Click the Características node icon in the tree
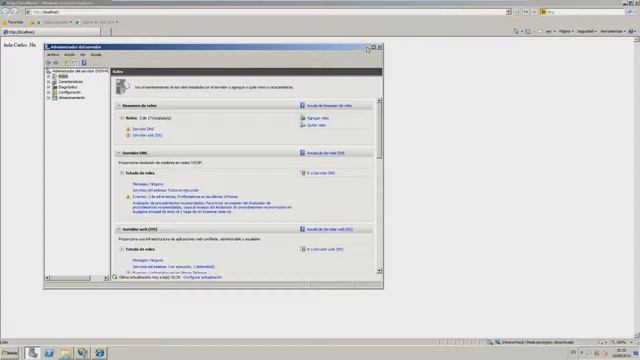This screenshot has width=640, height=360. (x=55, y=82)
